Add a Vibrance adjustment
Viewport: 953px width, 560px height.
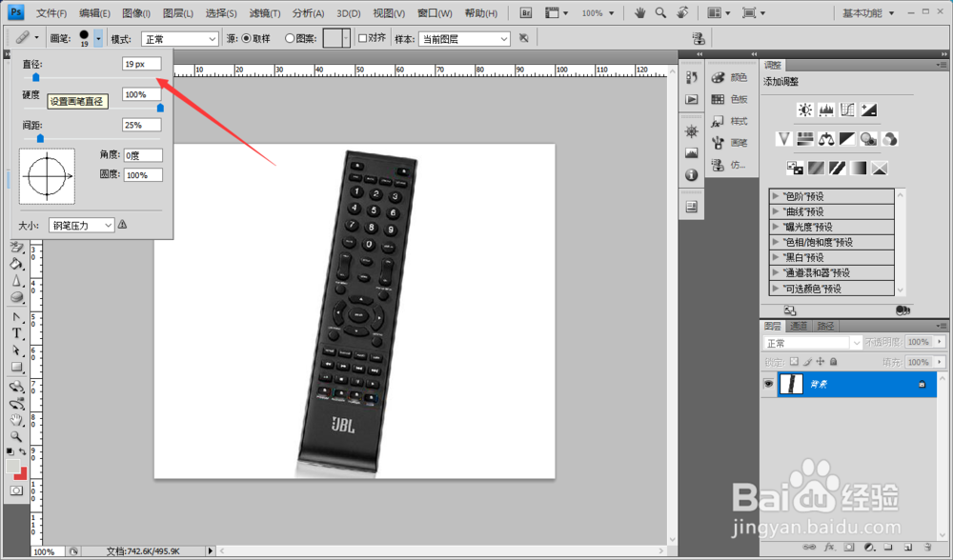pos(783,139)
